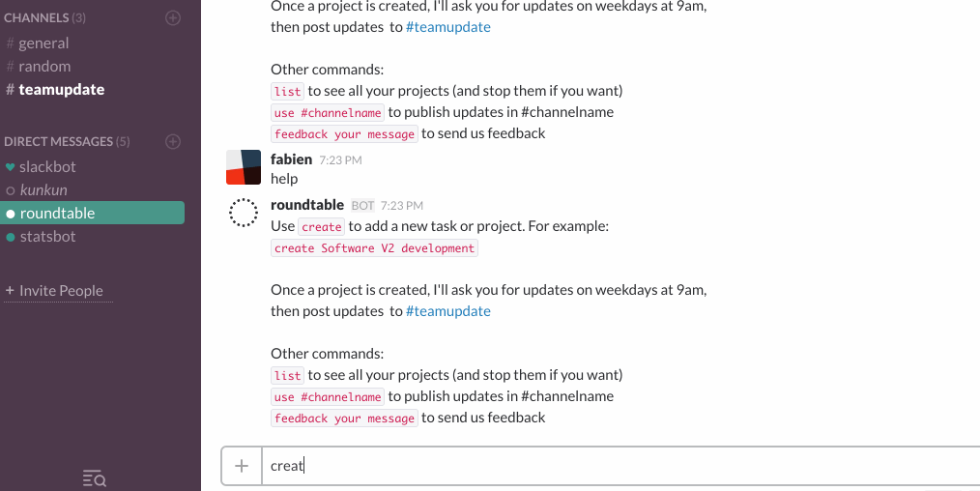Add a new channel with the plus icon
Viewport: 980px width, 491px height.
172,18
